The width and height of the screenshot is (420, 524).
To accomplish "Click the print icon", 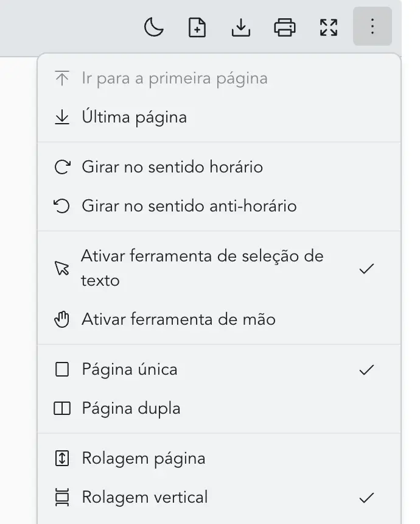I will tap(285, 27).
